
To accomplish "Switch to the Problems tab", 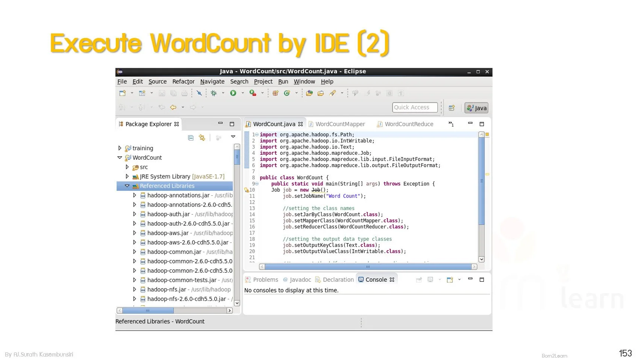I will click(262, 279).
